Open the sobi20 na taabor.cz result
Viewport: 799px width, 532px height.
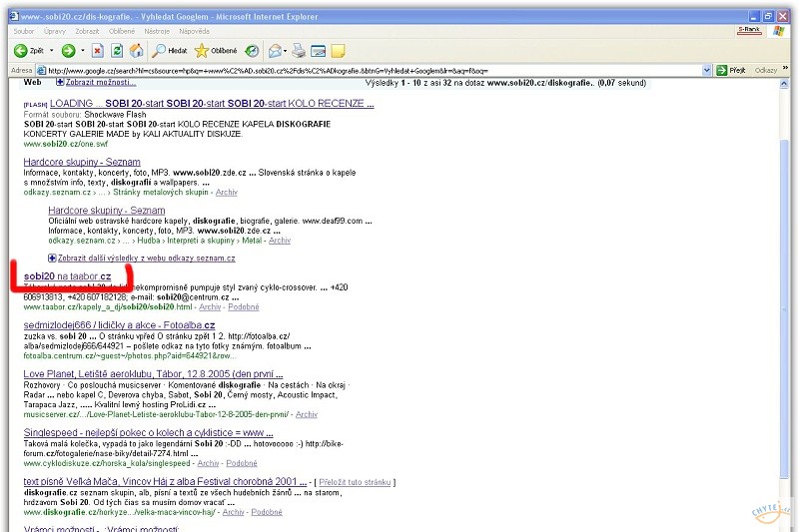click(x=67, y=275)
